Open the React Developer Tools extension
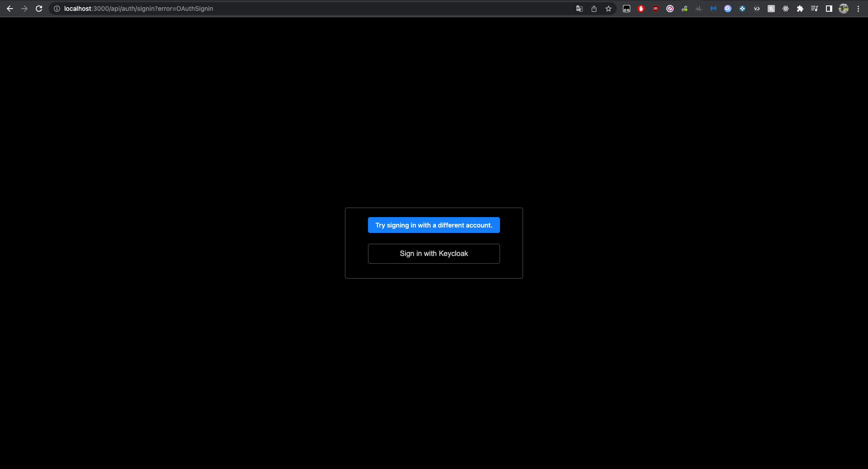This screenshot has height=469, width=868. [786, 9]
